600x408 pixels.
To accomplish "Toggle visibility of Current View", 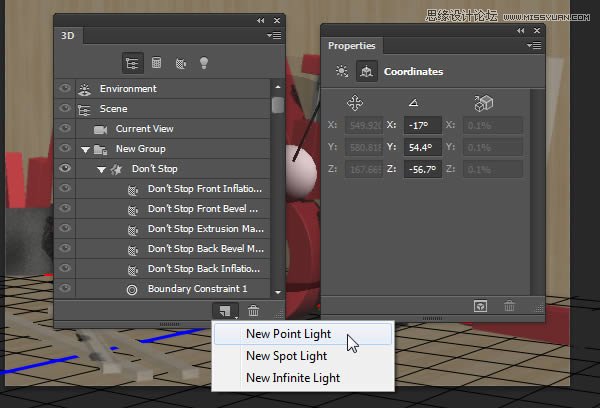I will click(65, 128).
